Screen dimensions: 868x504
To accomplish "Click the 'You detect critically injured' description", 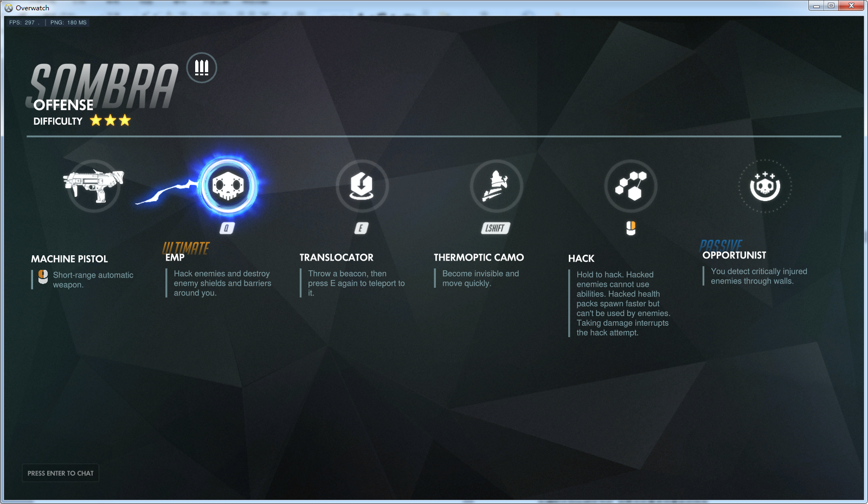I will coord(759,276).
